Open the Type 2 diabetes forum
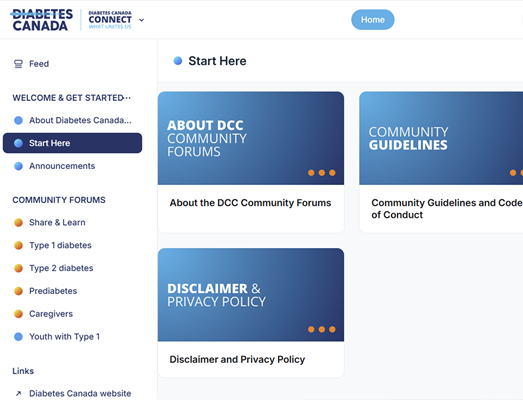 click(x=61, y=268)
